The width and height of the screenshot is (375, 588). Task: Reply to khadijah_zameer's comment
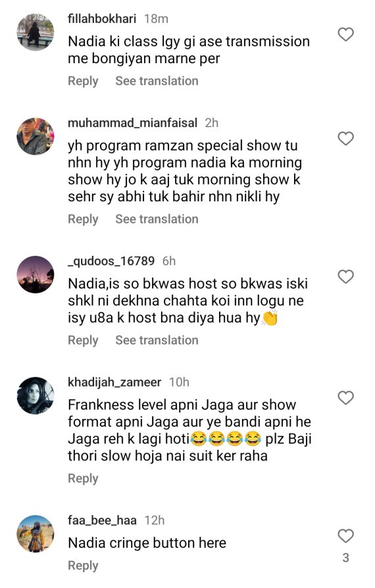coord(83,479)
